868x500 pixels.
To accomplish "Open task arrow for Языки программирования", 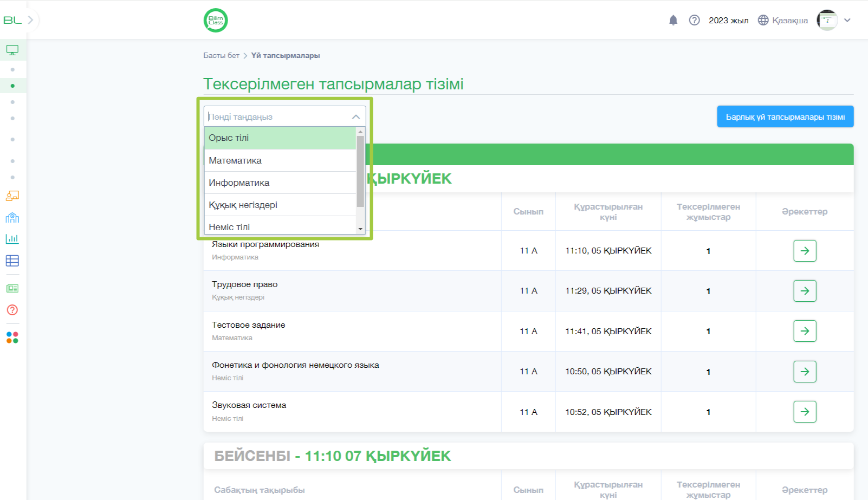I will pyautogui.click(x=805, y=251).
